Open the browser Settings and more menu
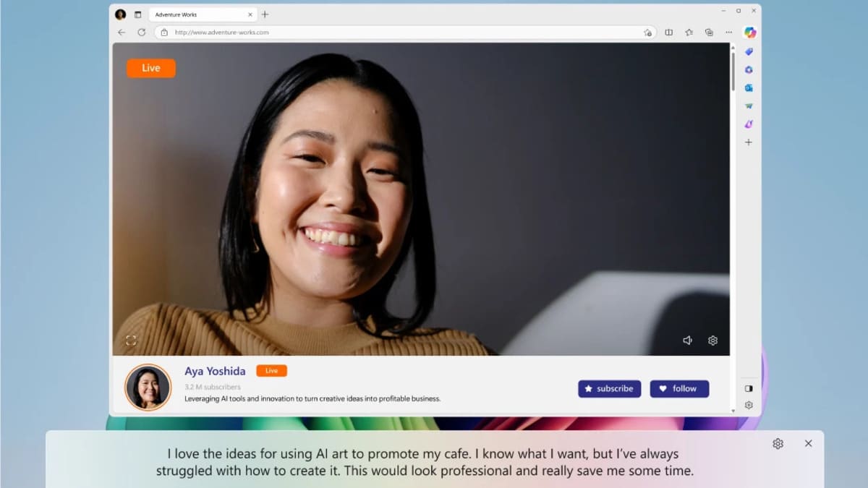The height and width of the screenshot is (488, 868). pyautogui.click(x=728, y=33)
